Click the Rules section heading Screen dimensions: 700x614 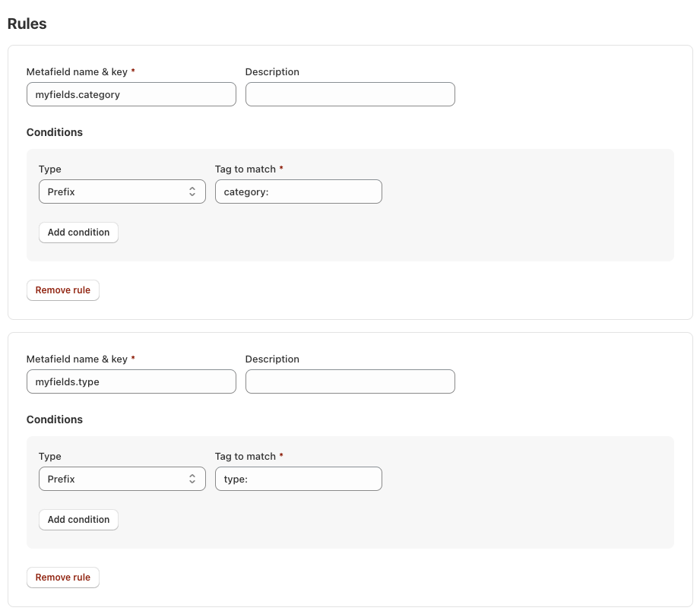click(27, 24)
